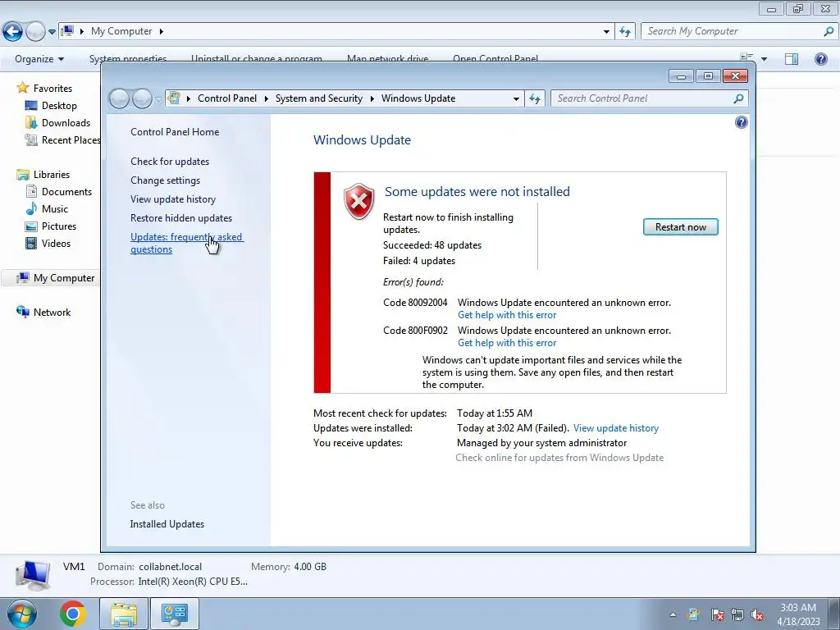Open Desktop in Favorites
This screenshot has height=630, width=840.
point(59,106)
